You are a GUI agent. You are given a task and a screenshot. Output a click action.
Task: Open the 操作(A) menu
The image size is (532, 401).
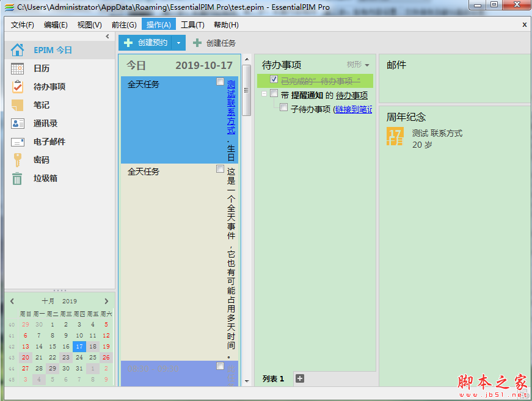click(x=158, y=25)
